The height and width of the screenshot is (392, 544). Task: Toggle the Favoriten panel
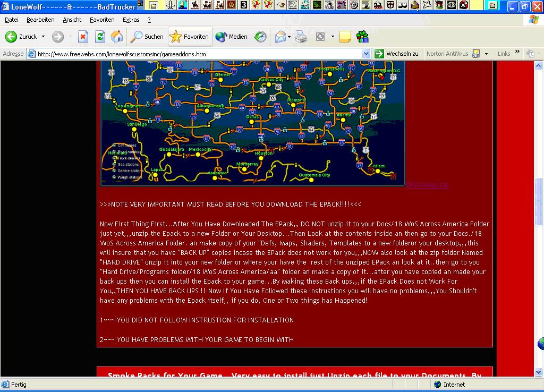(190, 37)
